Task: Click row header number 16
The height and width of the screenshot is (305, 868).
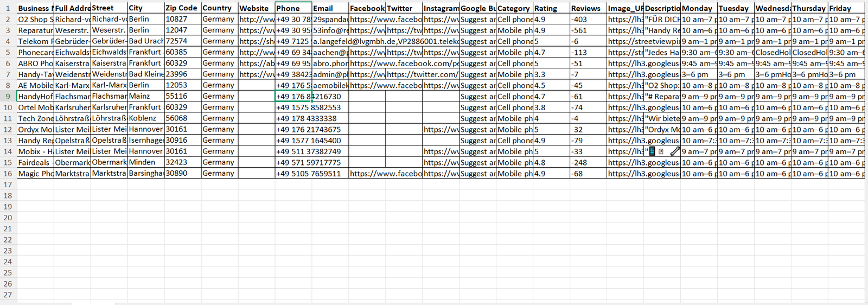Action: 8,173
